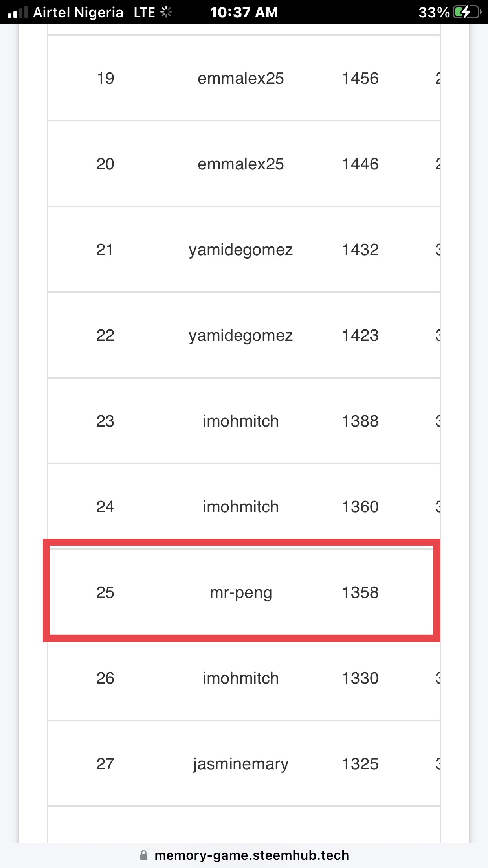
Task: Tap the 10:37 AM clock
Action: coord(244,13)
